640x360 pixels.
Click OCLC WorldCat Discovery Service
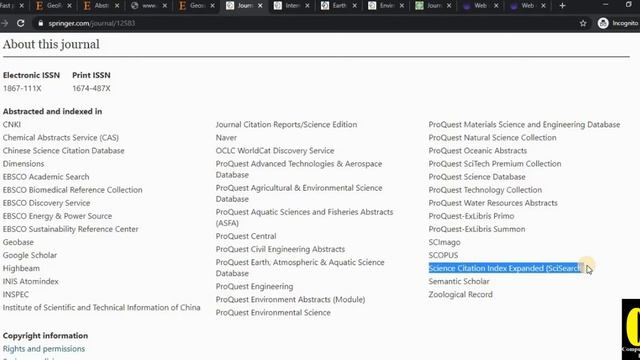click(x=275, y=151)
